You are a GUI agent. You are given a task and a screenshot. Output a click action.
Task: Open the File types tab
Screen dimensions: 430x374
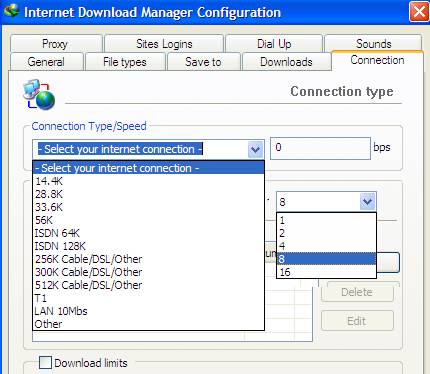[125, 62]
